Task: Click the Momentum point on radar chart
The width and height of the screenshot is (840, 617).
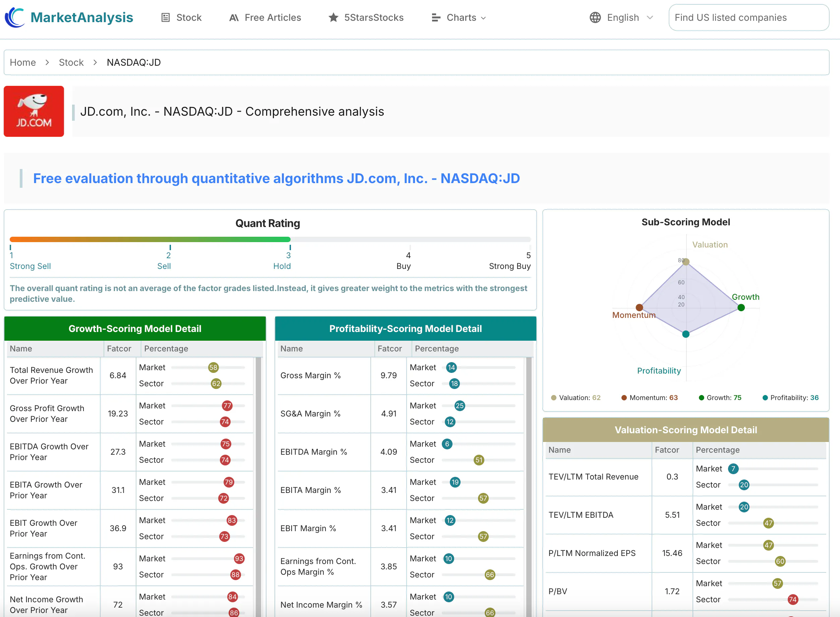Action: click(640, 307)
